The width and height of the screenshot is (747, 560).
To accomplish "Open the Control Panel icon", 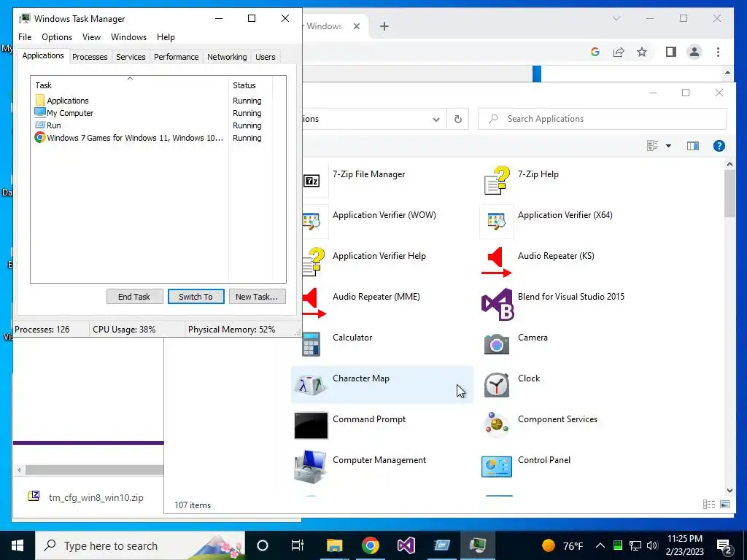I will point(497,467).
